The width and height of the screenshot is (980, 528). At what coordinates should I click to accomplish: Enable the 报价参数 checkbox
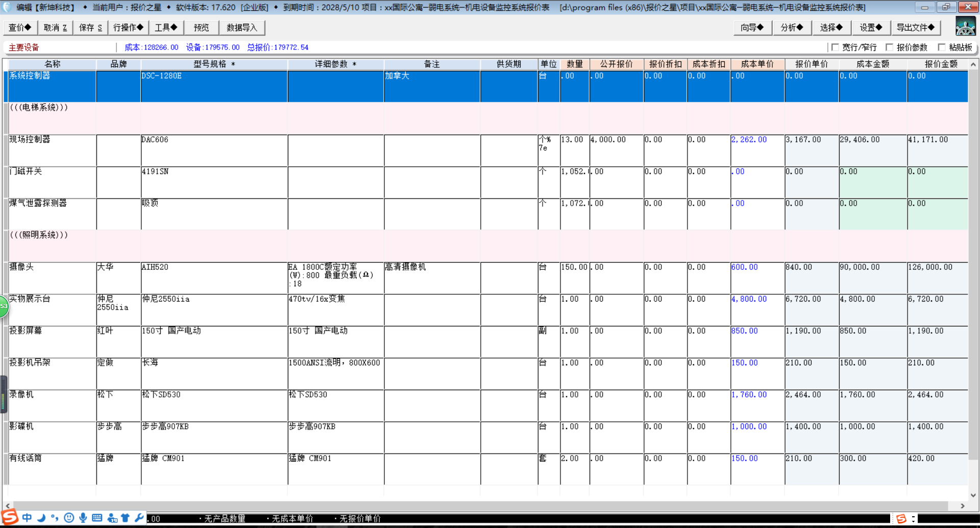pos(890,47)
